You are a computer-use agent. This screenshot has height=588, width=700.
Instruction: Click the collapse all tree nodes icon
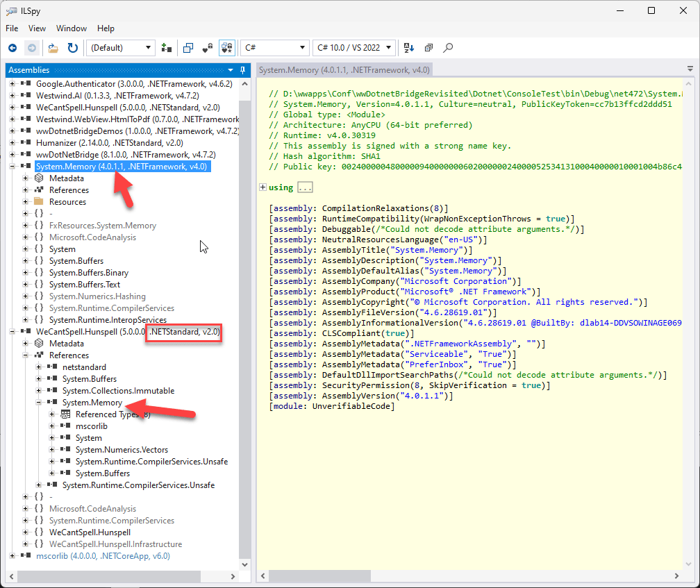[428, 48]
